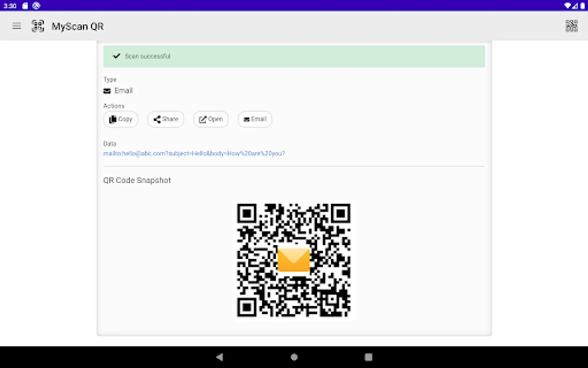Click the 'Actions' section label
Screen dimensions: 588x368
[114, 106]
